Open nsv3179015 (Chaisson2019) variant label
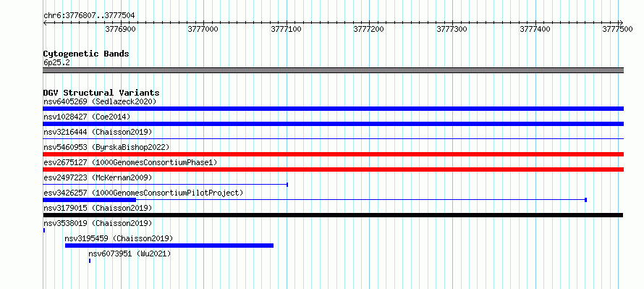Screen dimensions: 644x289 coord(98,208)
